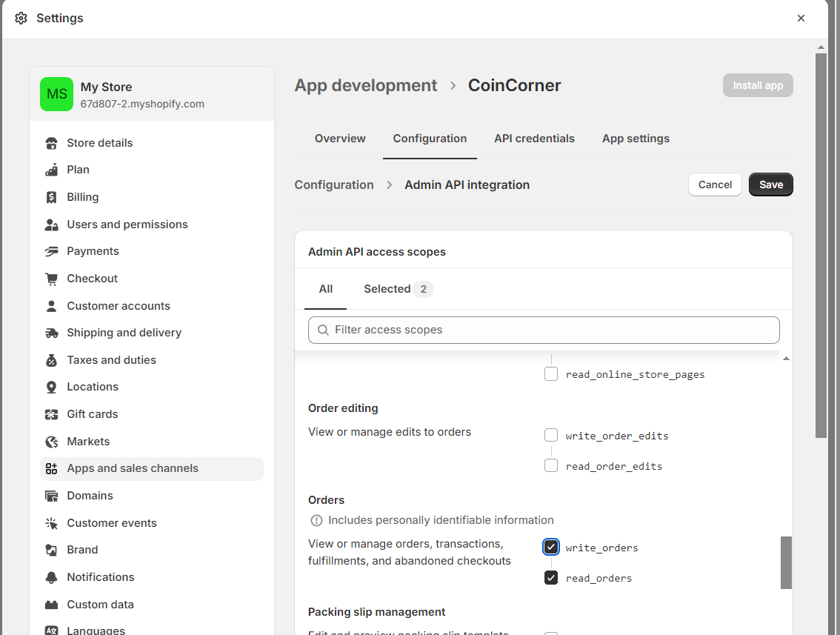Focus the Filter access scopes field

544,330
